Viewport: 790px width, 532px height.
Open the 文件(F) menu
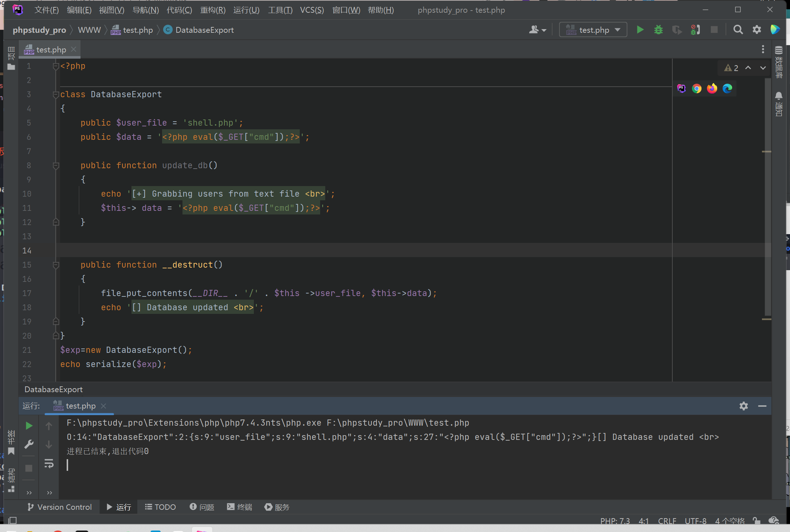(46, 10)
